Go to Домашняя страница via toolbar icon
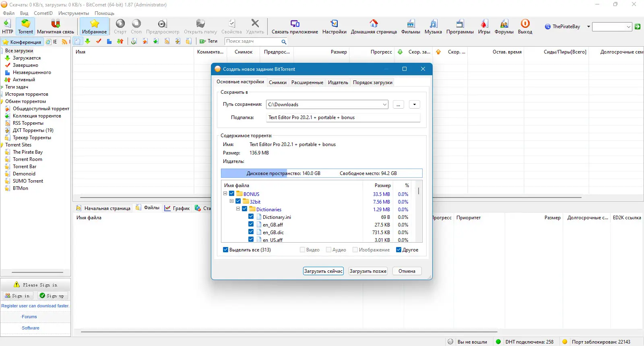Image resolution: width=644 pixels, height=346 pixels. tap(374, 27)
